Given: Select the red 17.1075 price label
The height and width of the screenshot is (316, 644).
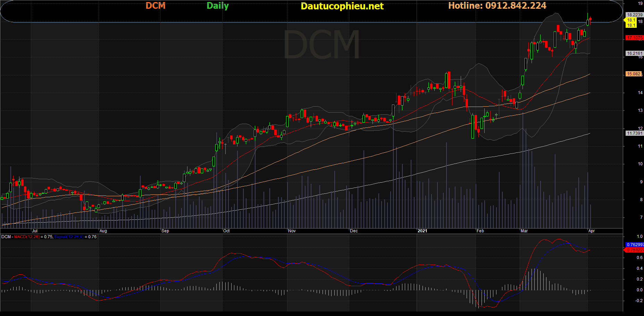Looking at the screenshot, I should click(x=635, y=38).
